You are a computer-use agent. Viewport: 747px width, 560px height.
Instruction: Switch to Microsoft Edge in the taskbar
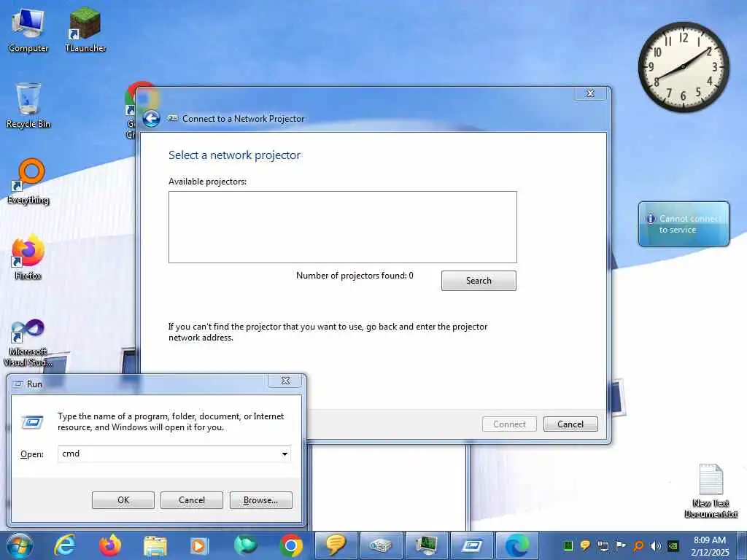[516, 545]
